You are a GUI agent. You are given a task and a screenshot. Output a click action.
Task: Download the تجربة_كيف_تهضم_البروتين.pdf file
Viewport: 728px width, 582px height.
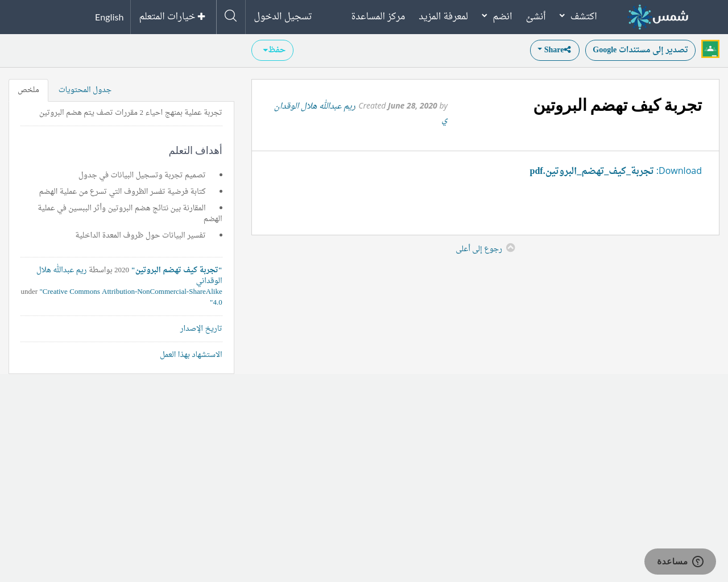pos(592,171)
